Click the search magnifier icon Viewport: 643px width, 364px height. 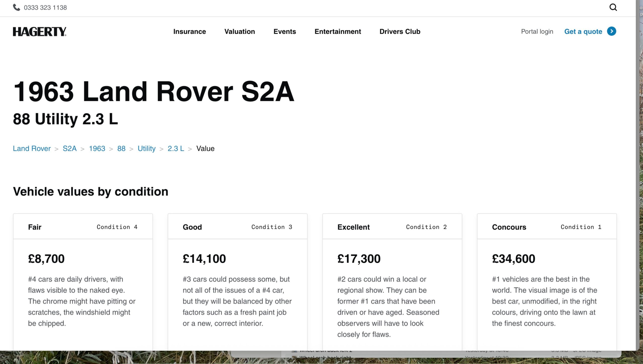[x=613, y=7]
